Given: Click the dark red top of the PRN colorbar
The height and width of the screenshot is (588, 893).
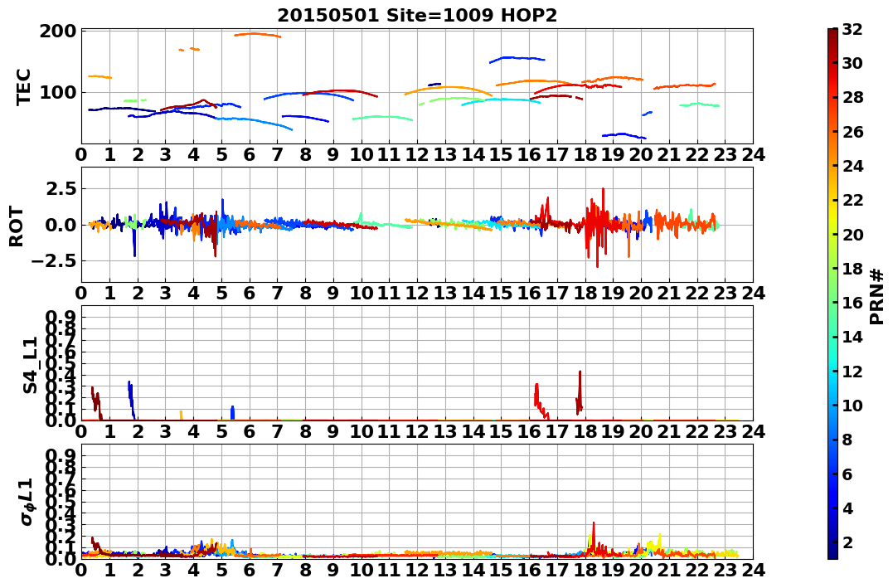Looking at the screenshot, I should (832, 34).
